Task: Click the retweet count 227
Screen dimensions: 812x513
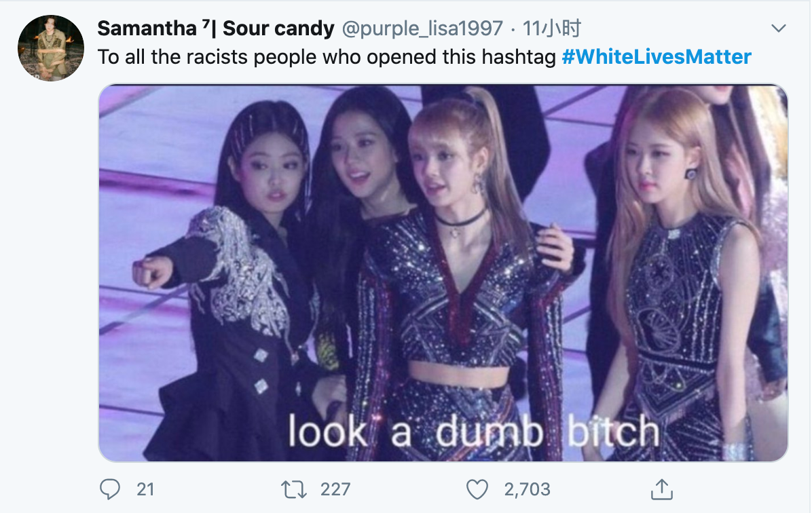Action: tap(335, 489)
